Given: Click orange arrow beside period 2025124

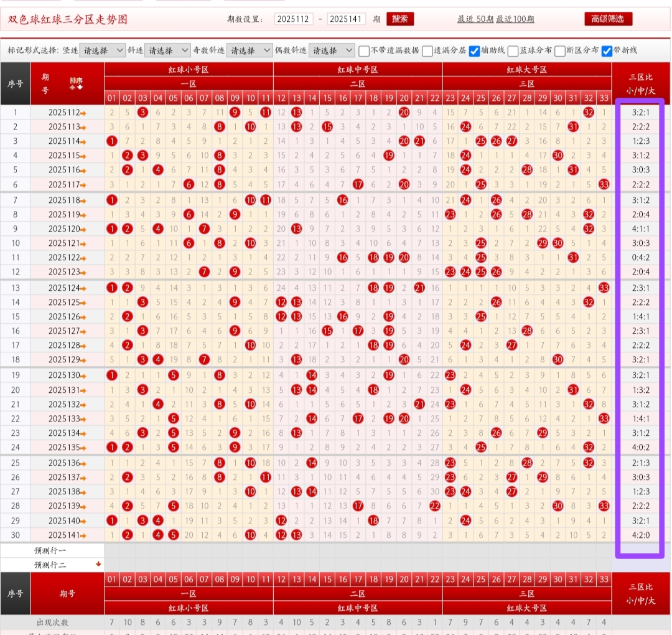Looking at the screenshot, I should click(x=83, y=289).
